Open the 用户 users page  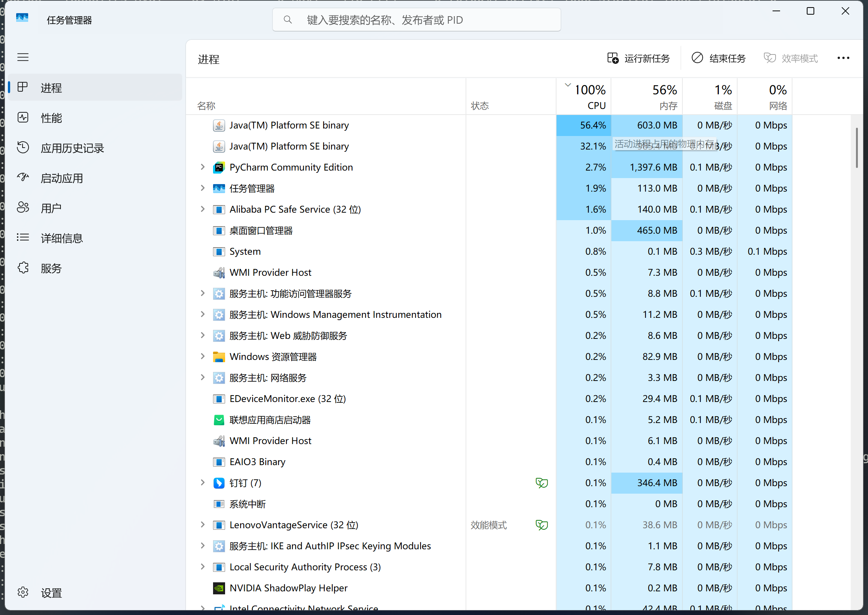(51, 208)
